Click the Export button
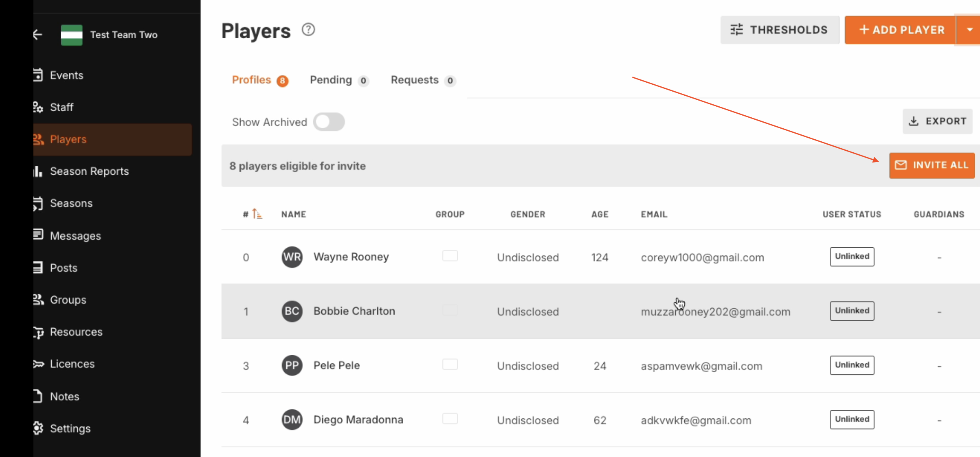 [937, 121]
